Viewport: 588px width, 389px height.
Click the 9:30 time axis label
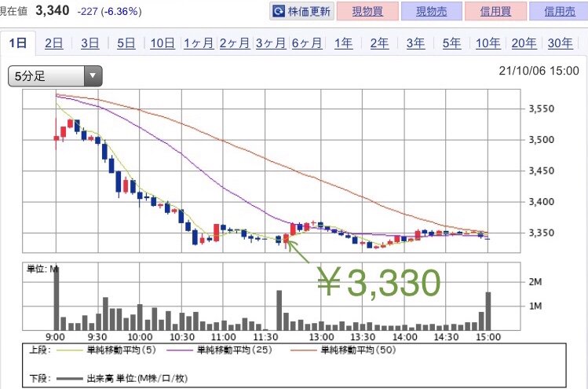(x=97, y=337)
